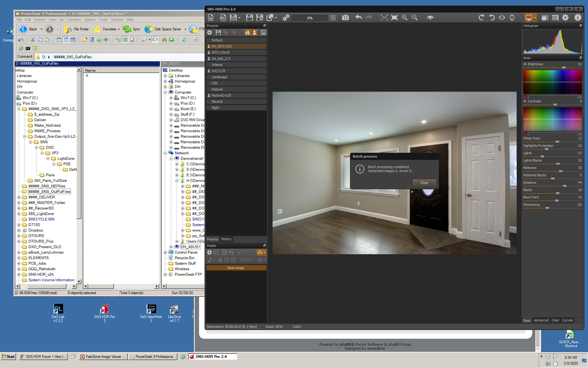
Task: Open batch processing gears icon
Action: (286, 18)
